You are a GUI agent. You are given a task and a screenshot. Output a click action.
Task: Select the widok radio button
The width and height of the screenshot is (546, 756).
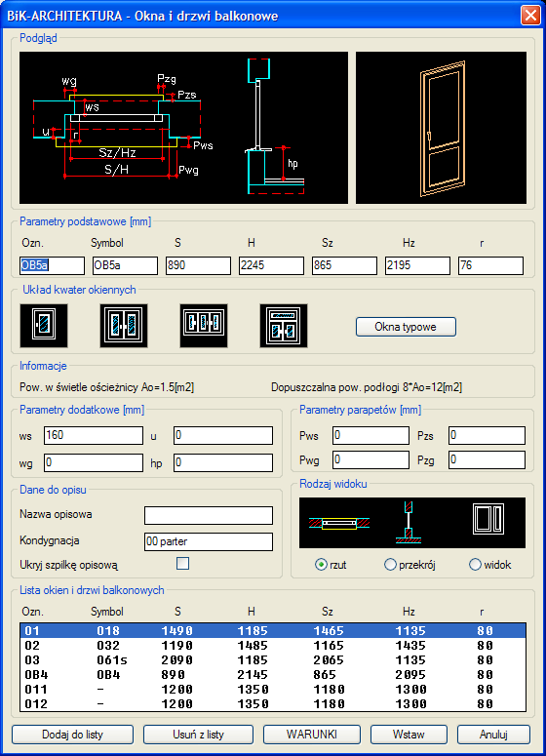coord(475,565)
